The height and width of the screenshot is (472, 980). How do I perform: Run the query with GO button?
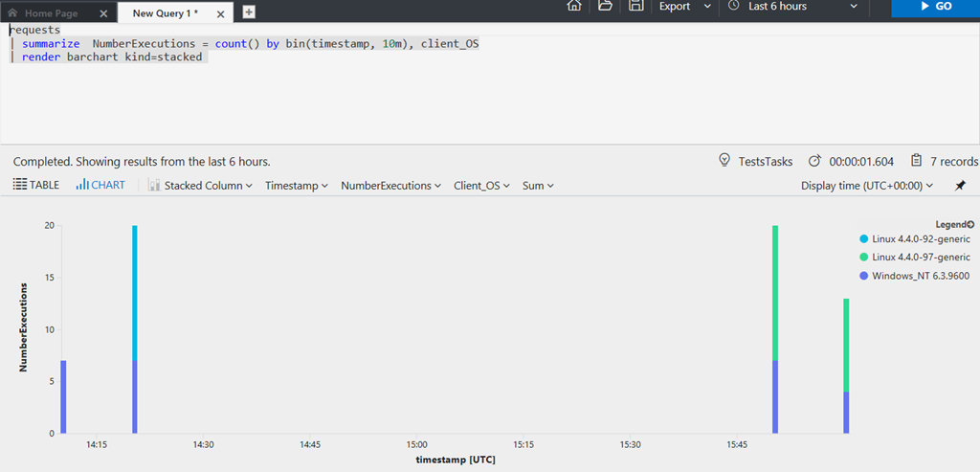(x=935, y=7)
